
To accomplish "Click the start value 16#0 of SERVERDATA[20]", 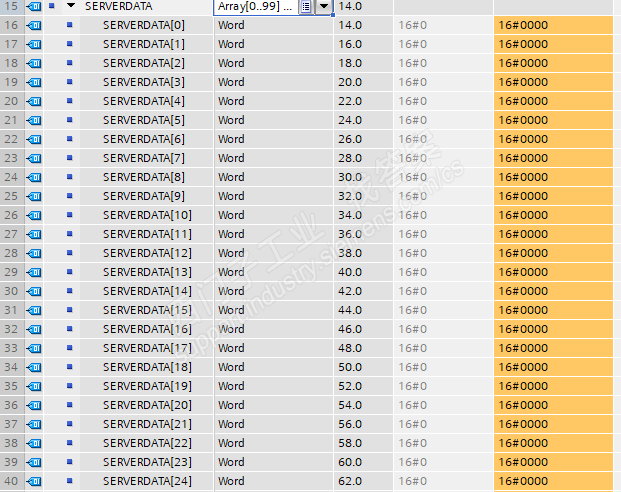I will [413, 406].
